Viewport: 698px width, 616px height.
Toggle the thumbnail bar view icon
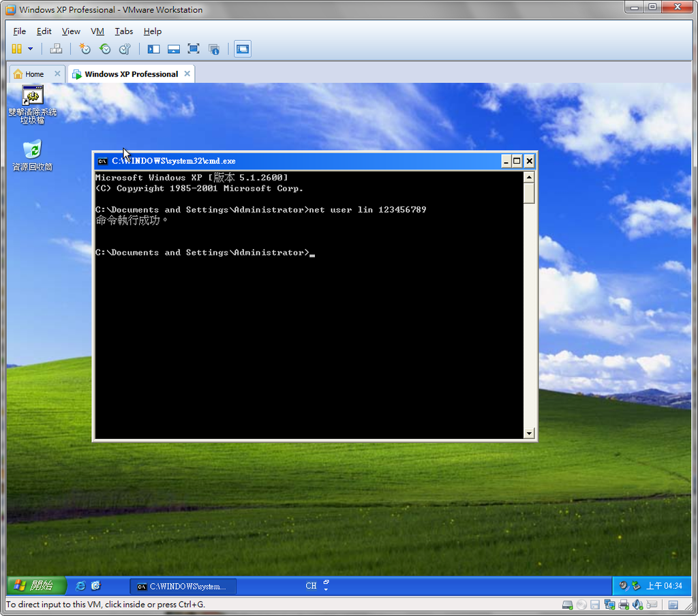point(174,49)
